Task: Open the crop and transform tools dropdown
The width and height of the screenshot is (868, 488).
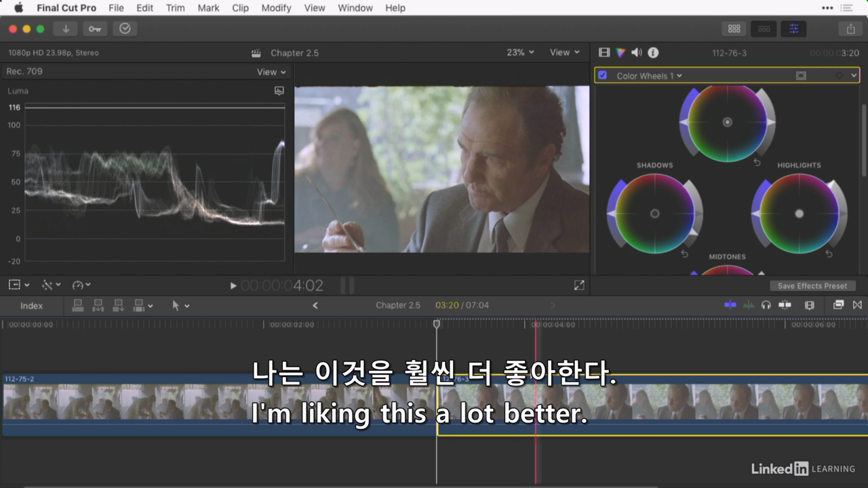Action: tap(18, 285)
